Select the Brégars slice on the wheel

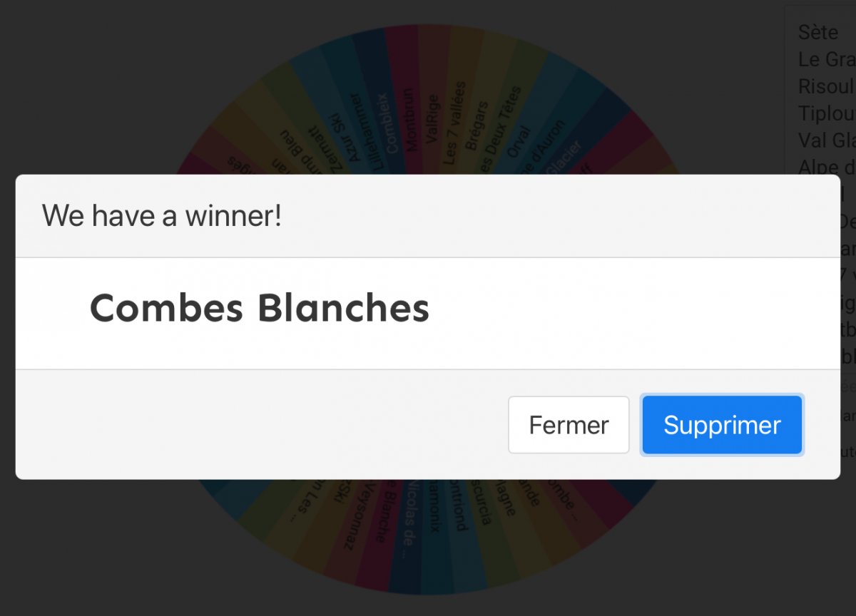click(476, 126)
